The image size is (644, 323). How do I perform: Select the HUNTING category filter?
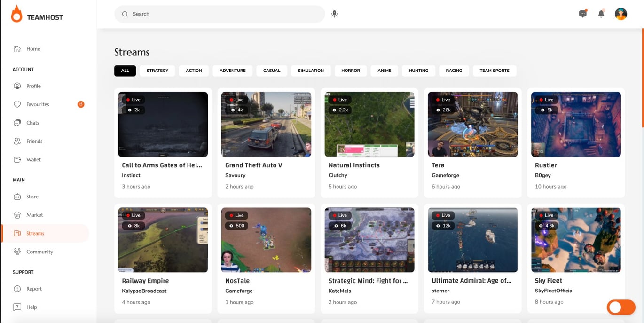[418, 71]
